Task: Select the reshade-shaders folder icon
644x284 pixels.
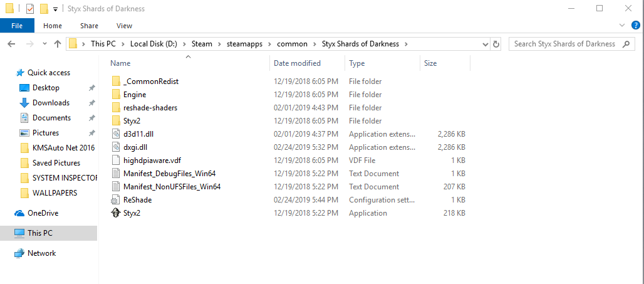Action: tap(116, 108)
